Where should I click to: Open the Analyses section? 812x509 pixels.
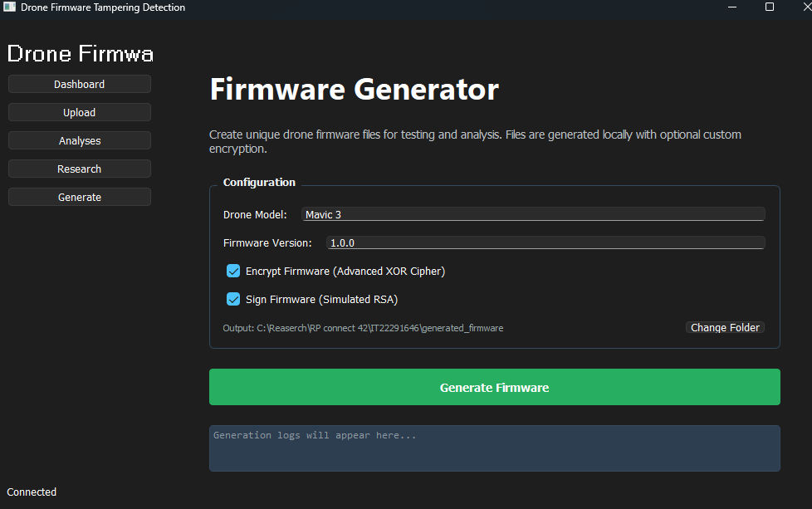[x=79, y=140]
